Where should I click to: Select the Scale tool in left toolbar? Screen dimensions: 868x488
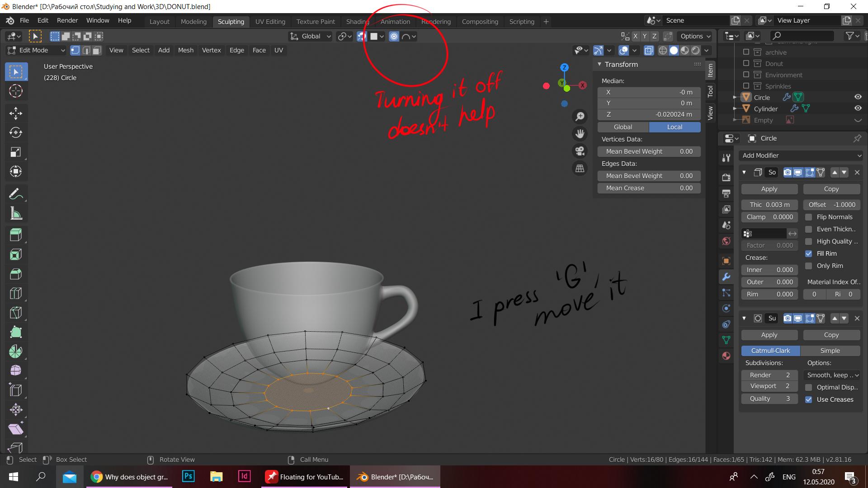coord(16,152)
